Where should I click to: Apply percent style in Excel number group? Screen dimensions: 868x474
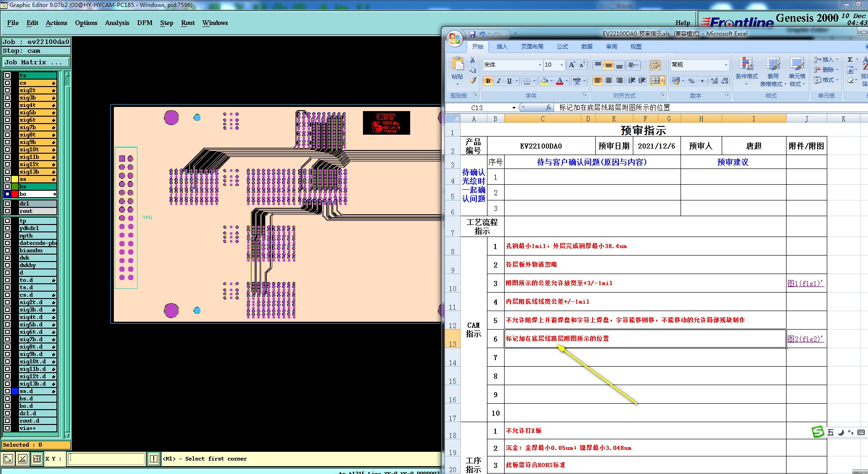tap(691, 81)
